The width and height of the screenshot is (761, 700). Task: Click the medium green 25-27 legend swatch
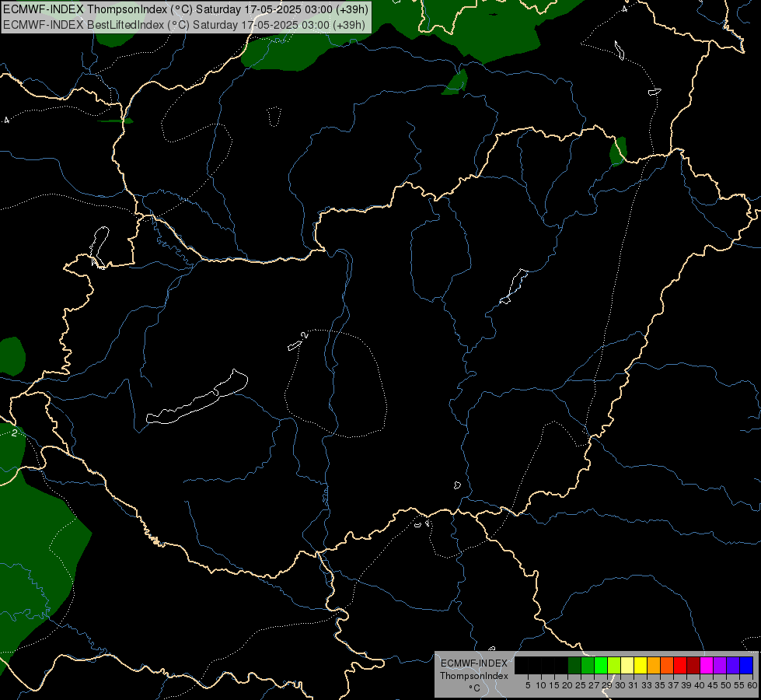pos(588,666)
